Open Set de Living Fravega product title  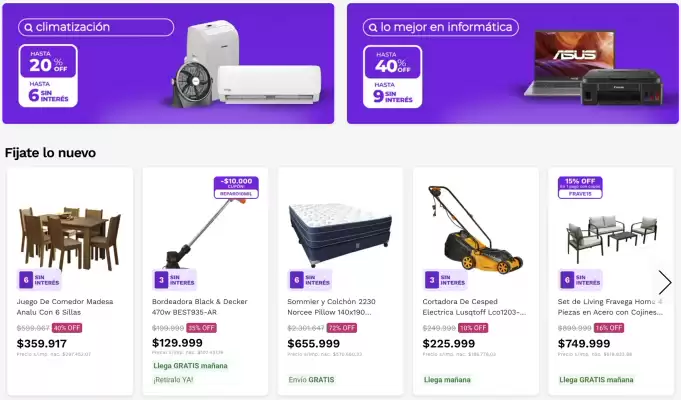610,307
